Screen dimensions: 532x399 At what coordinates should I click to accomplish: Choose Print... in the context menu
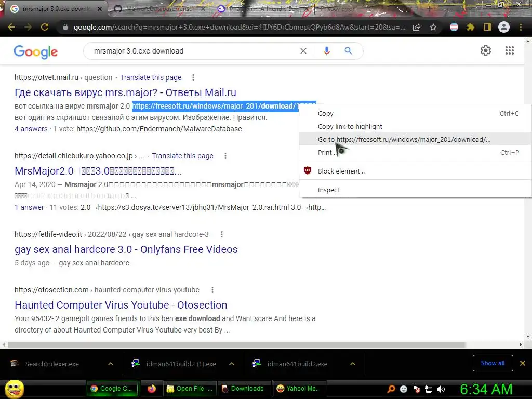pyautogui.click(x=415, y=152)
